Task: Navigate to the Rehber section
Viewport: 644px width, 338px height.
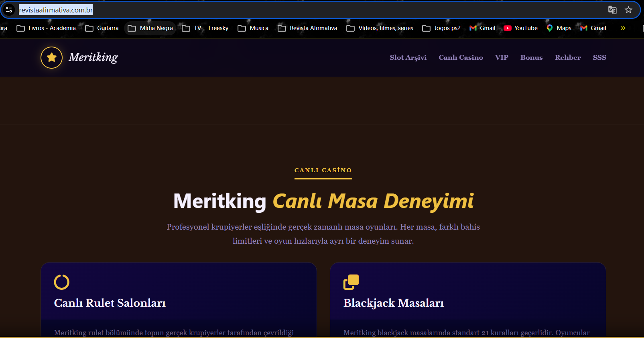Action: (568, 57)
